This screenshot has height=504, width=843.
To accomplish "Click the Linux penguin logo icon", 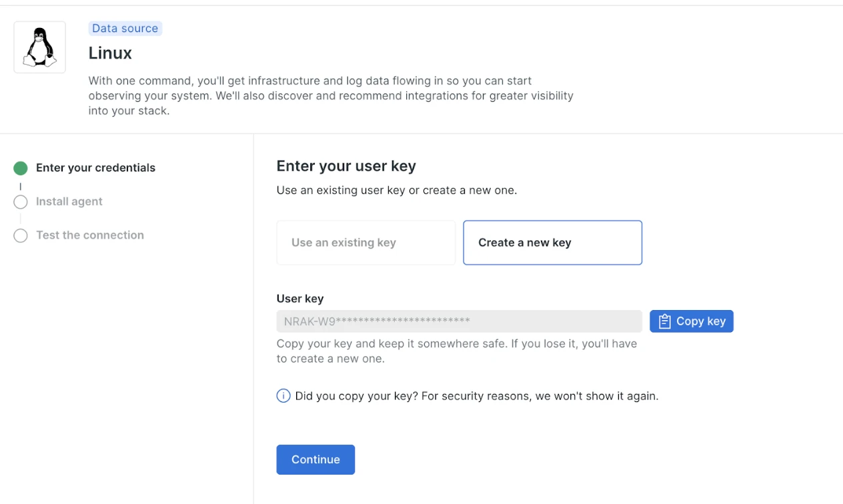I will coord(39,47).
